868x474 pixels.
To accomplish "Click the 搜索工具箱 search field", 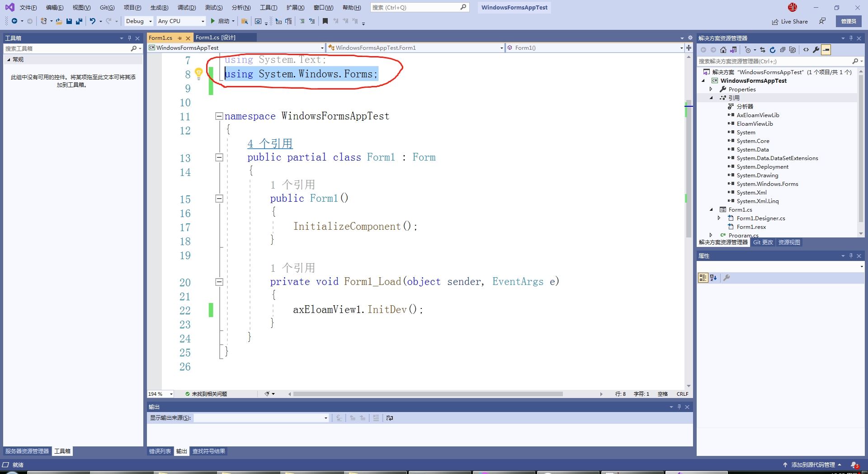I will pyautogui.click(x=73, y=48).
